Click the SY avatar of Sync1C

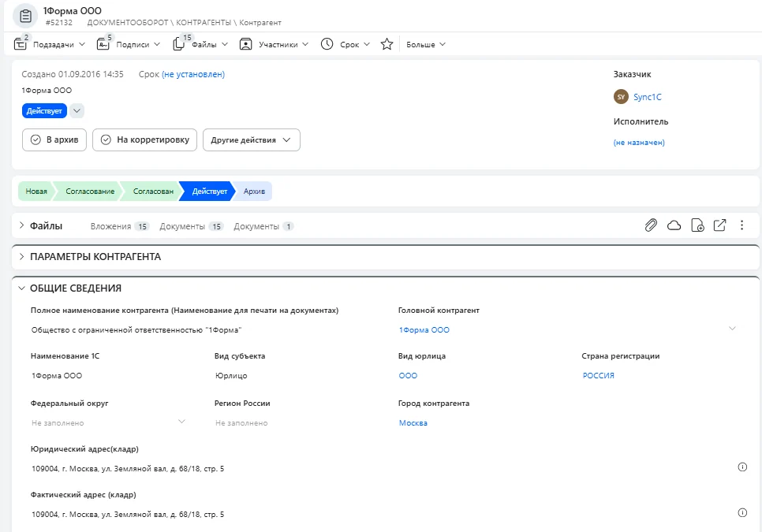(621, 97)
